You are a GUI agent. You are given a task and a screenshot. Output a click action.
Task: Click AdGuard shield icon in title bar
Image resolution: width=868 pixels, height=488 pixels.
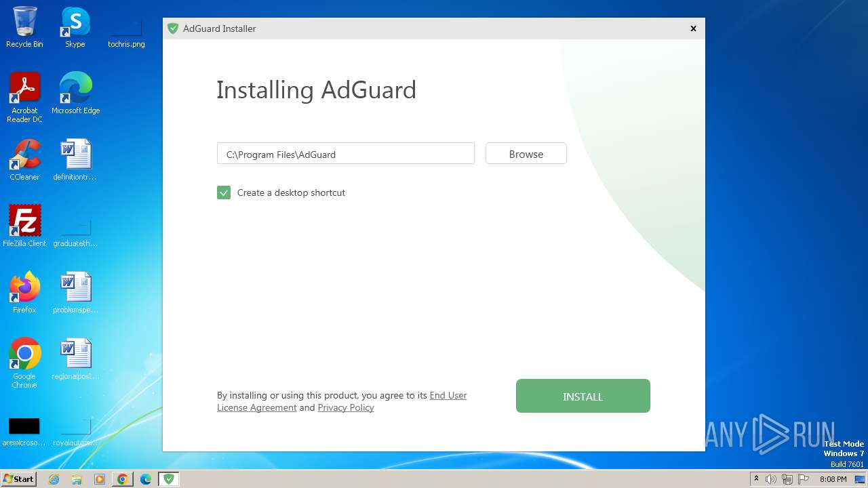(x=173, y=28)
